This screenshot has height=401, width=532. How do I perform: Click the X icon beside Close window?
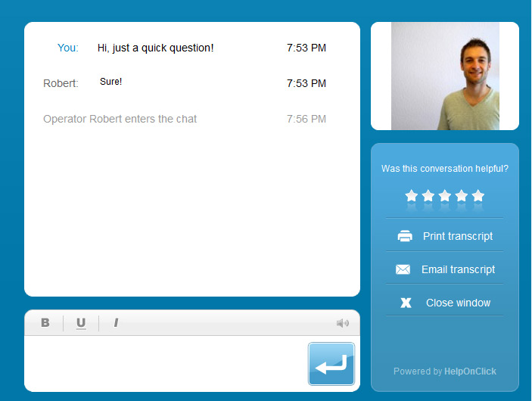tap(406, 303)
